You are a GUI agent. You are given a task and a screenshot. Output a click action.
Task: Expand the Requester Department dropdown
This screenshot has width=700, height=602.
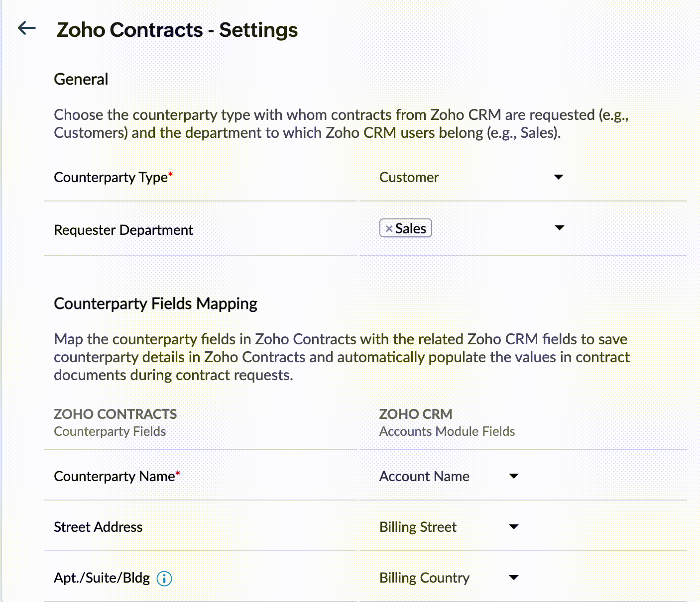click(560, 228)
